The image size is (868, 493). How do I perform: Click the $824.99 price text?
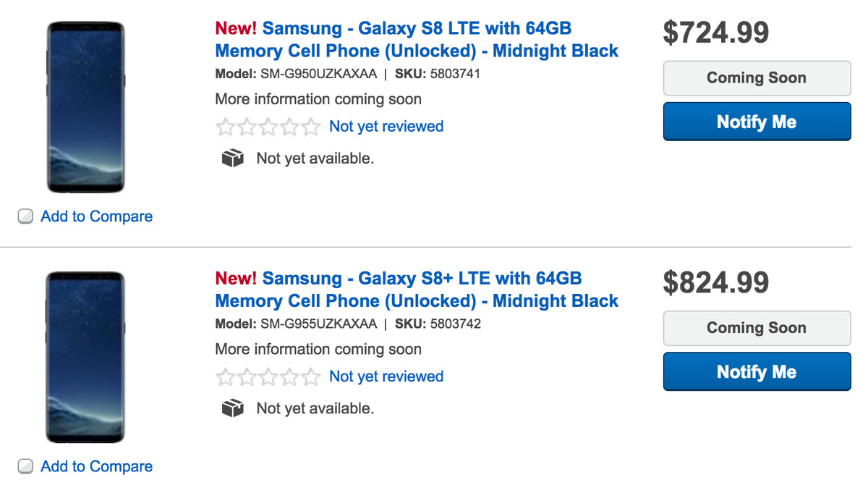[716, 282]
